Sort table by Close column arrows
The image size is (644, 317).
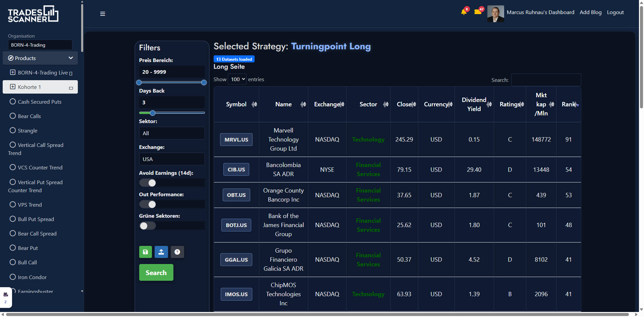(414, 104)
